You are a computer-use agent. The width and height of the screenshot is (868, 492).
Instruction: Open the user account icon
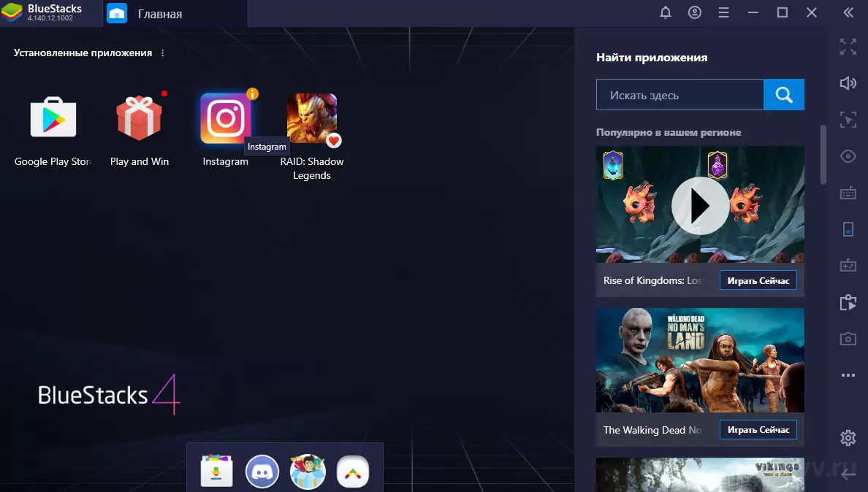(x=695, y=12)
